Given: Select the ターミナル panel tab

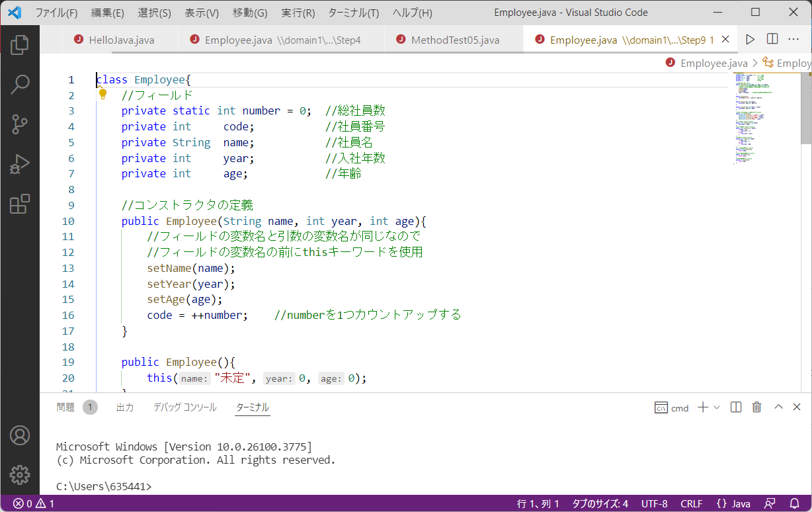Looking at the screenshot, I should [253, 407].
